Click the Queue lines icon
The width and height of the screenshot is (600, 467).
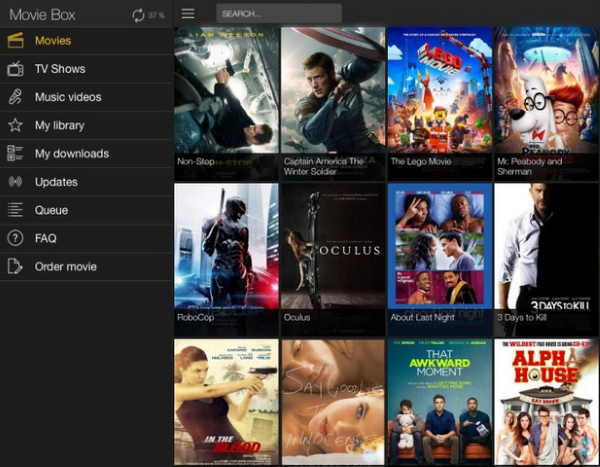coord(15,210)
